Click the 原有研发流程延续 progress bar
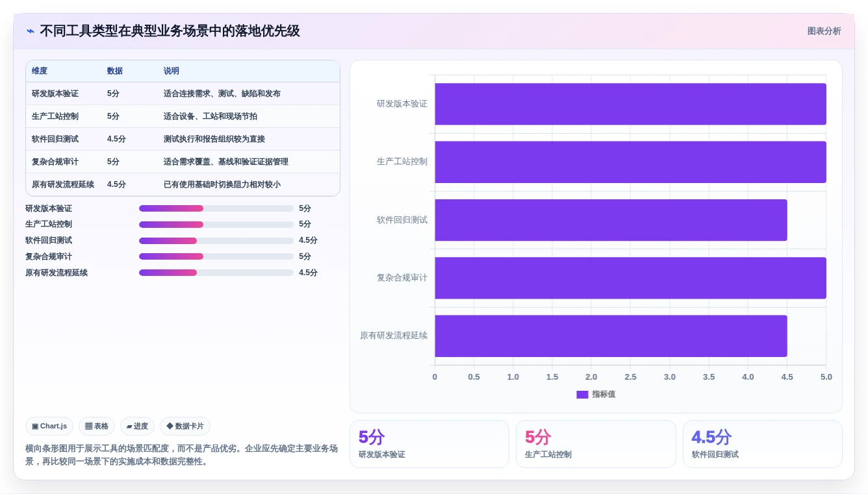The height and width of the screenshot is (494, 868). [216, 273]
